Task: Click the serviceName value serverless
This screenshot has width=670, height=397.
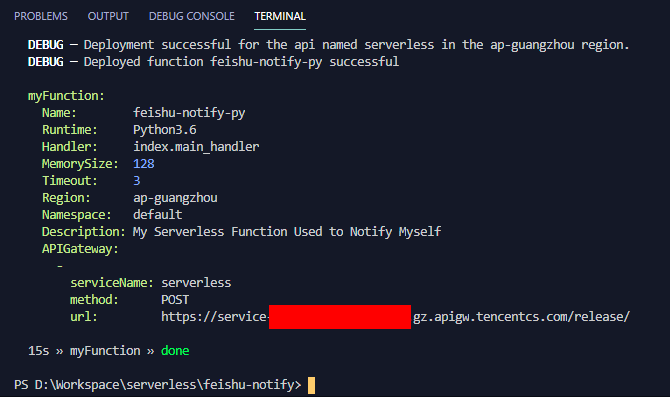Action: pos(196,282)
